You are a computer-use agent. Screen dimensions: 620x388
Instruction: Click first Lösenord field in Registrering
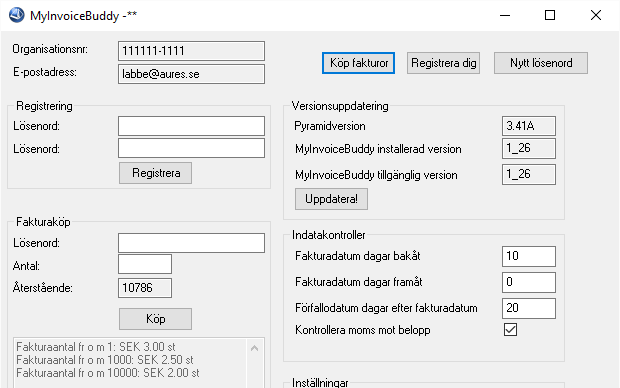click(191, 126)
